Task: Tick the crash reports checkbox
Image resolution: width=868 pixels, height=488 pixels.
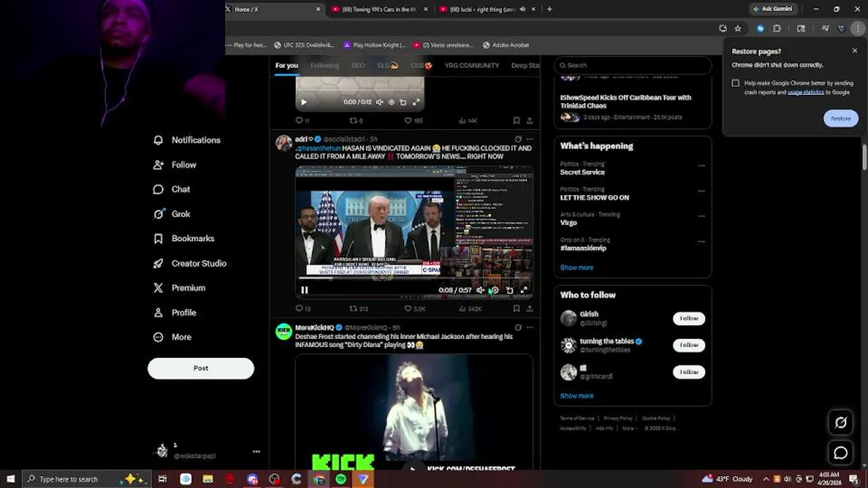Action: (x=736, y=83)
